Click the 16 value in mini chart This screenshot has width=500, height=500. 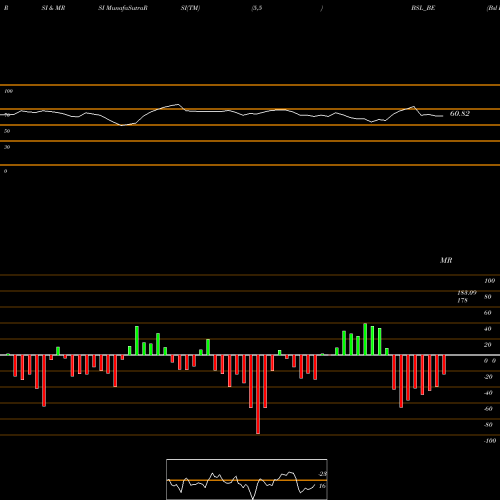[322, 486]
